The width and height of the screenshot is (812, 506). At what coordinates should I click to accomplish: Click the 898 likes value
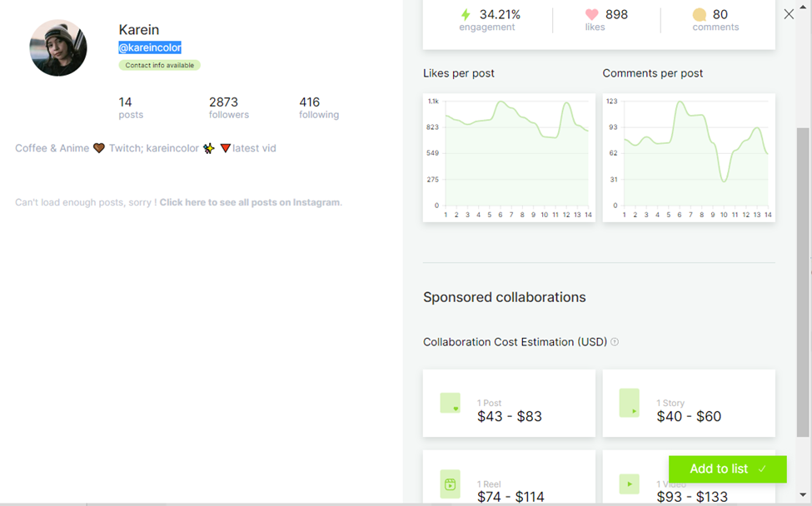pos(616,14)
